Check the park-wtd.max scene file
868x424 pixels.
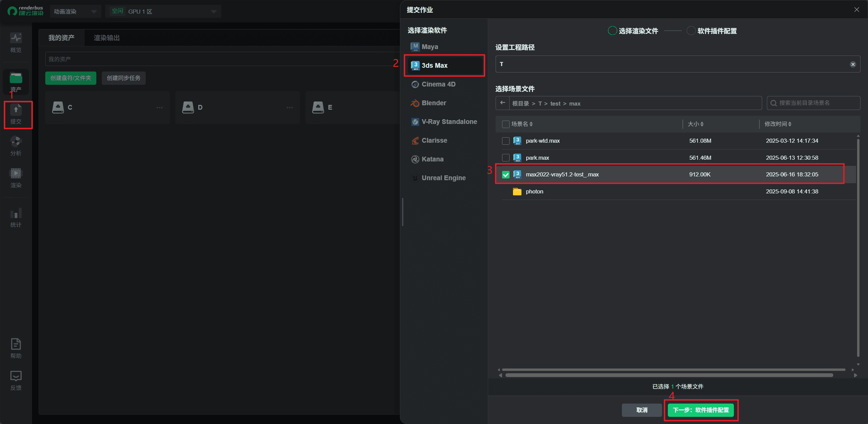[x=506, y=141]
